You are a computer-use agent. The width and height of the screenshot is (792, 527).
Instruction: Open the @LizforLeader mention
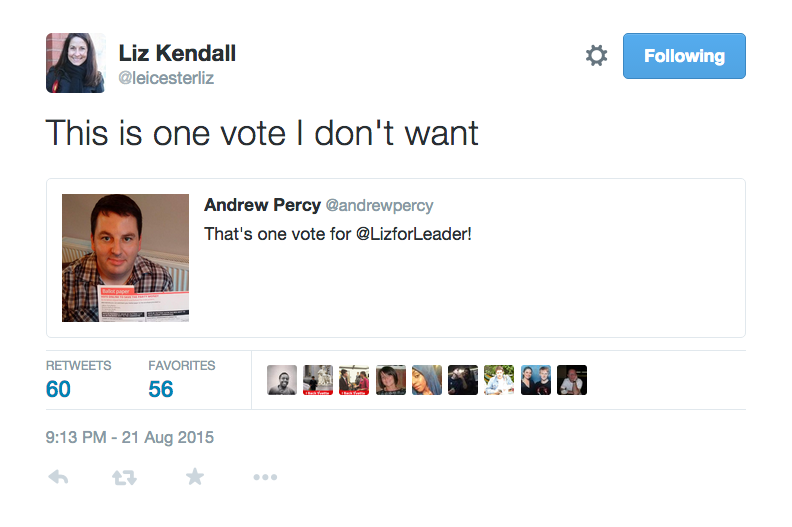414,234
